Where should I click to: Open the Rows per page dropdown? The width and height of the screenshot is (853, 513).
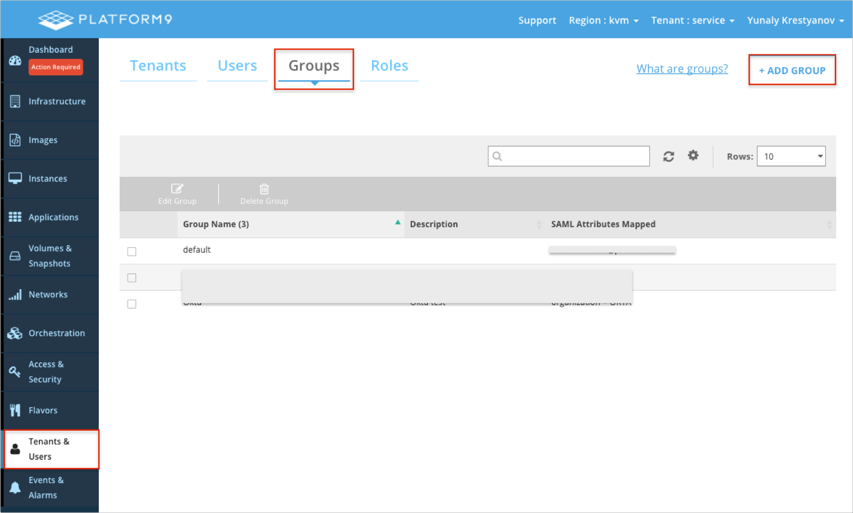point(791,157)
